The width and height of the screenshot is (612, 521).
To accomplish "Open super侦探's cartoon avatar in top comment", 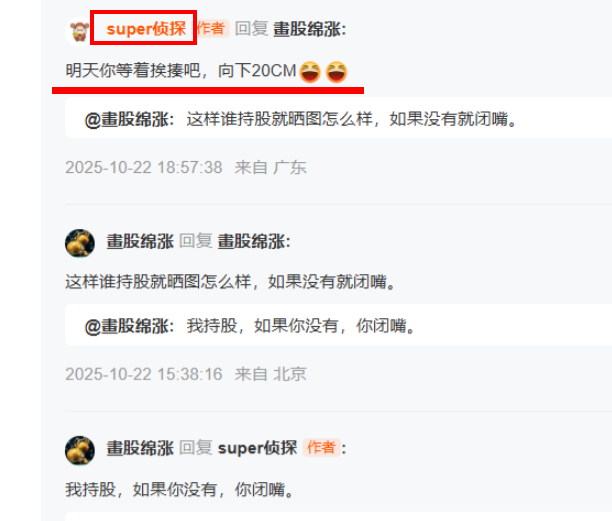I will 79,31.
